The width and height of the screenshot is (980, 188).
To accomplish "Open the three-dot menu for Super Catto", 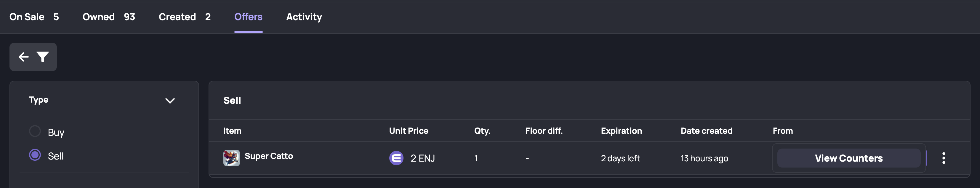I will tap(944, 158).
